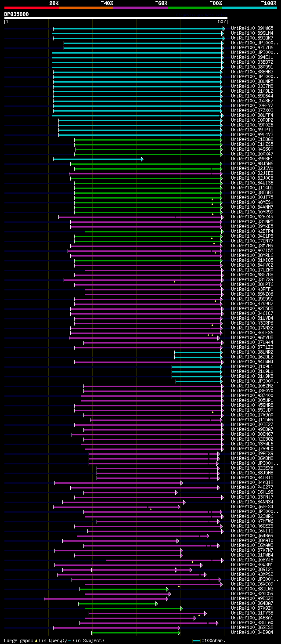
Task: Click the green ~80% identity legend segment
Action: tap(195, 8)
